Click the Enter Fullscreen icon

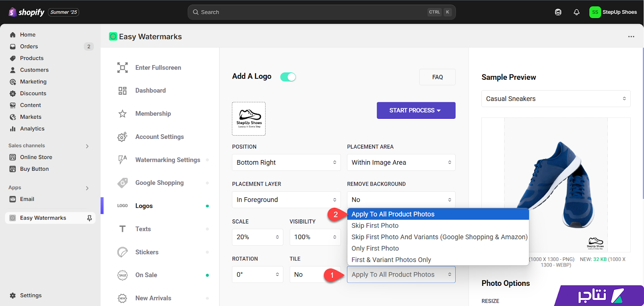click(x=122, y=68)
